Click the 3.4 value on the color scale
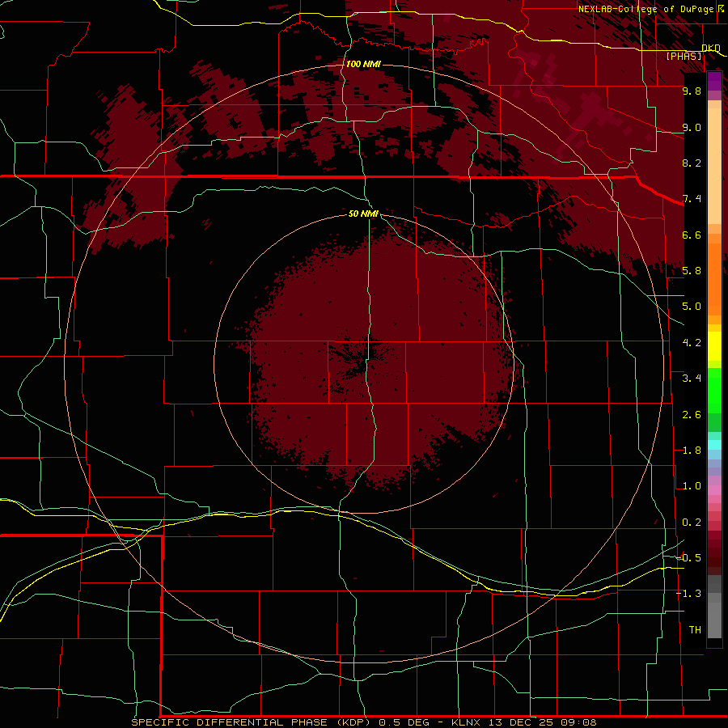This screenshot has height=728, width=728. coord(692,379)
